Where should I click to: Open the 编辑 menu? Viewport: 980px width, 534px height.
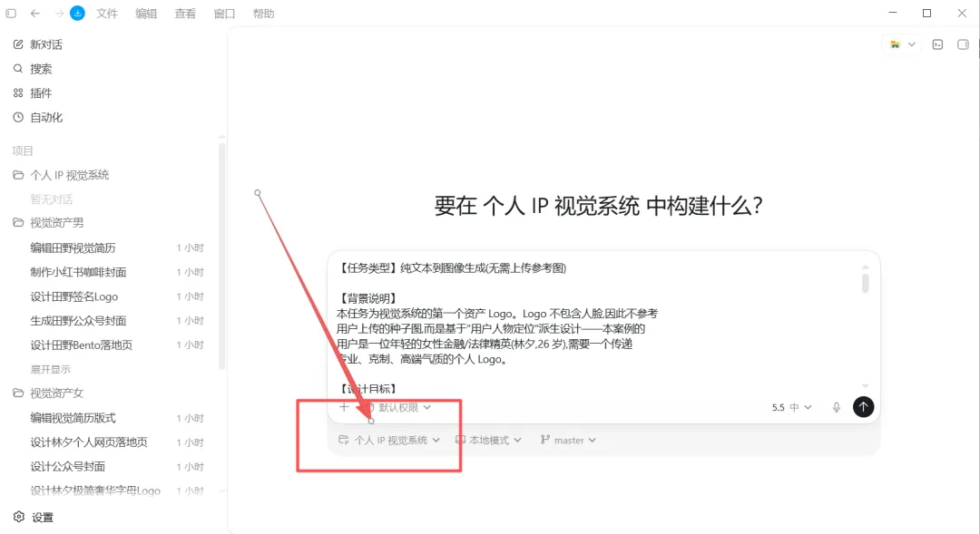[x=146, y=14]
